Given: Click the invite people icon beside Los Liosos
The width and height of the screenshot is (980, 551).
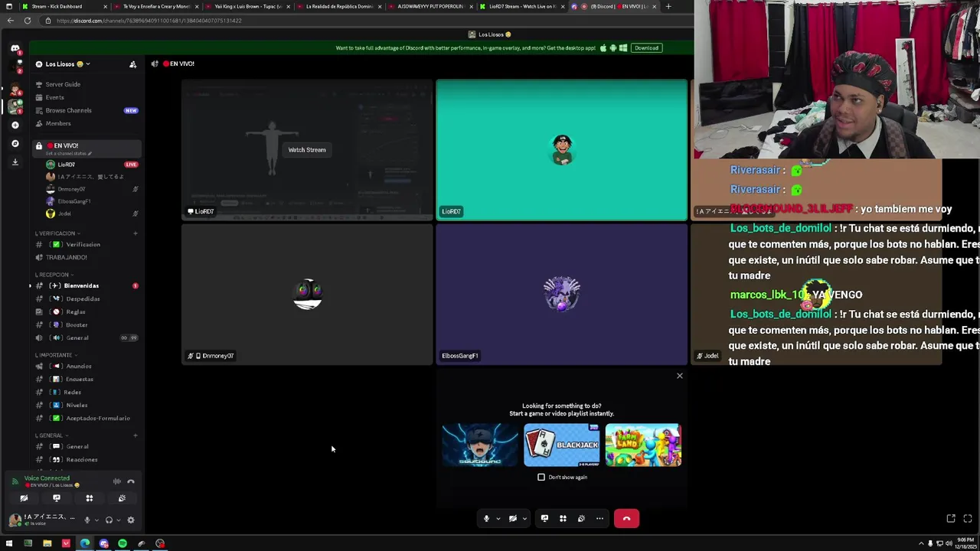Looking at the screenshot, I should click(x=132, y=64).
